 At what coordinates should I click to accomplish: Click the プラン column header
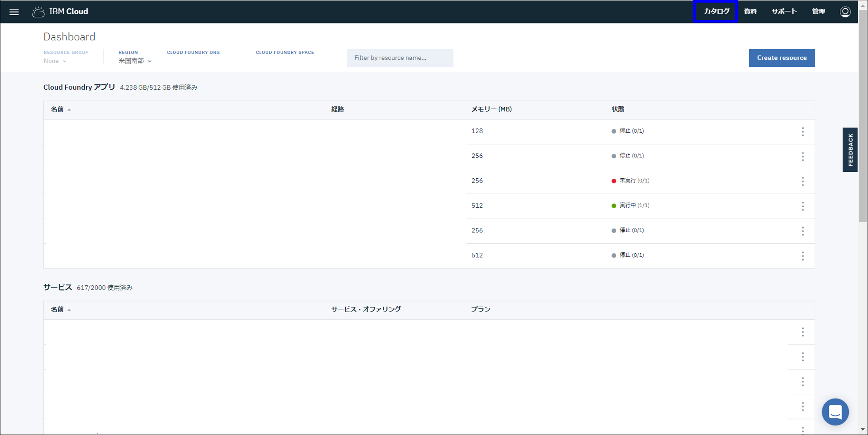(x=480, y=309)
